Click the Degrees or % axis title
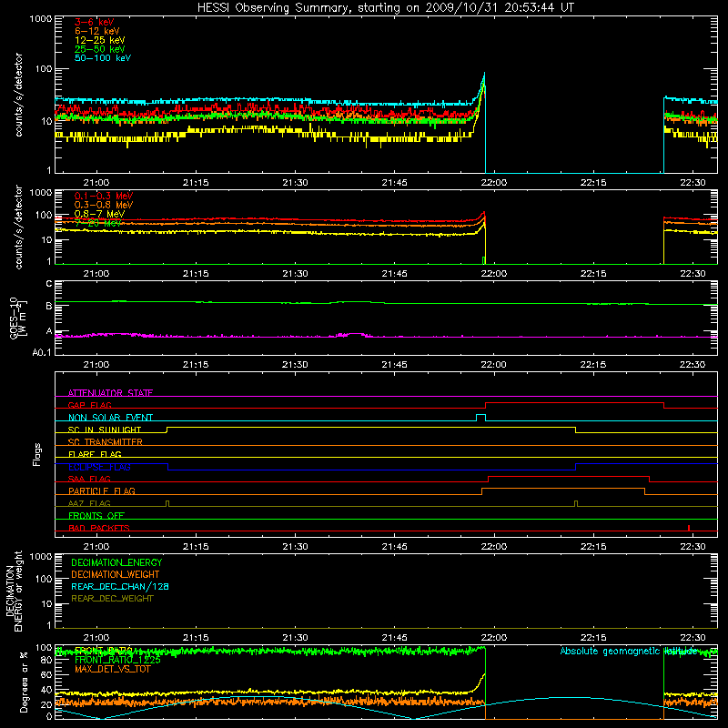Viewport: 728px width, 728px height. pos(24,682)
